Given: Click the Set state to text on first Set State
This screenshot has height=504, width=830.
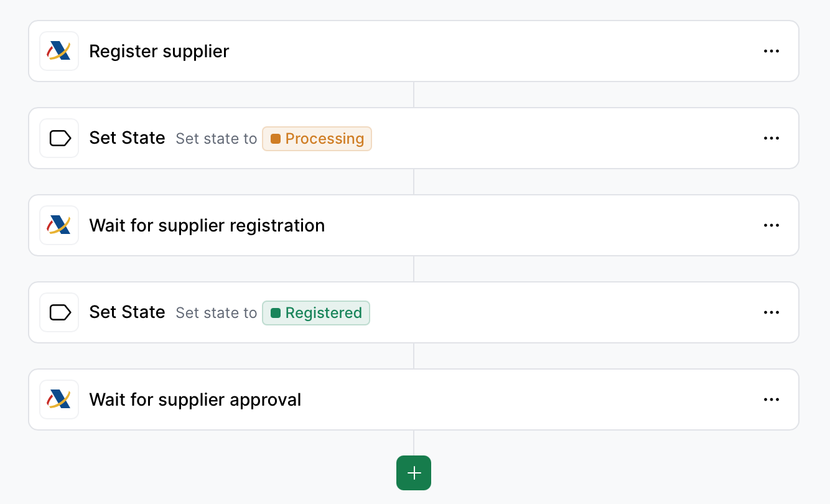Looking at the screenshot, I should (x=216, y=139).
